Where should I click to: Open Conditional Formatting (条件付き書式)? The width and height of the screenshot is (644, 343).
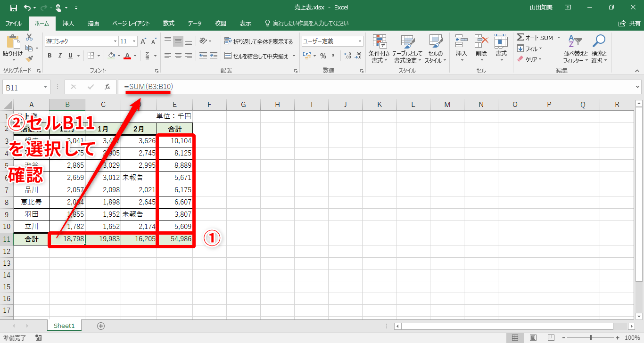(379, 49)
